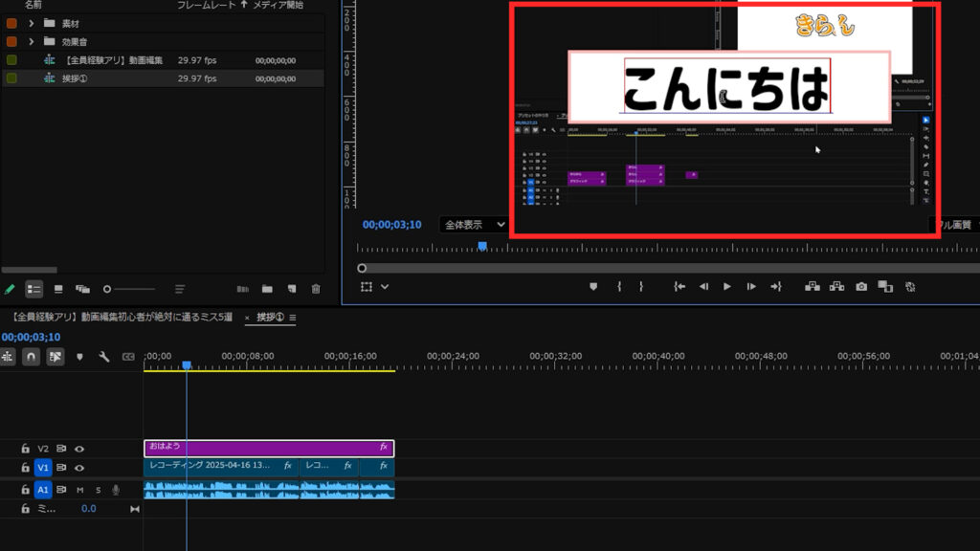Toggle the magnet snap button in timeline
This screenshot has height=551, width=980.
click(31, 357)
